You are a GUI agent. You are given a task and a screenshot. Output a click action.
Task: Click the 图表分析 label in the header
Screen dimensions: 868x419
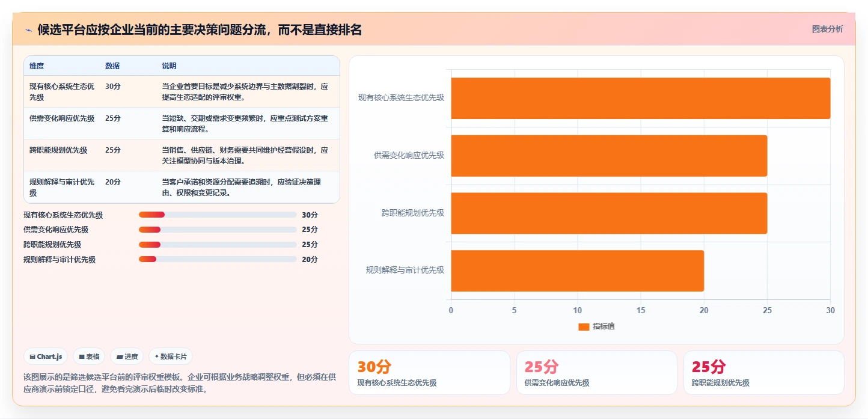[827, 29]
